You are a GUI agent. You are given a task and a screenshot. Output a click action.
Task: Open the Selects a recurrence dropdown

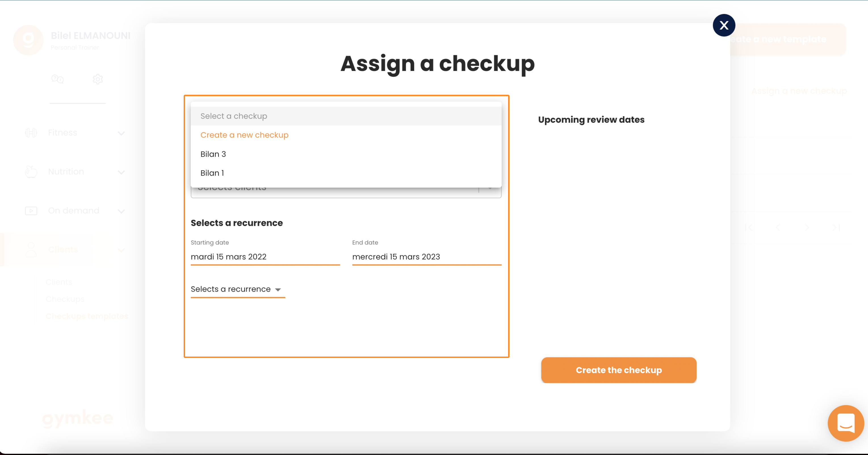click(238, 289)
